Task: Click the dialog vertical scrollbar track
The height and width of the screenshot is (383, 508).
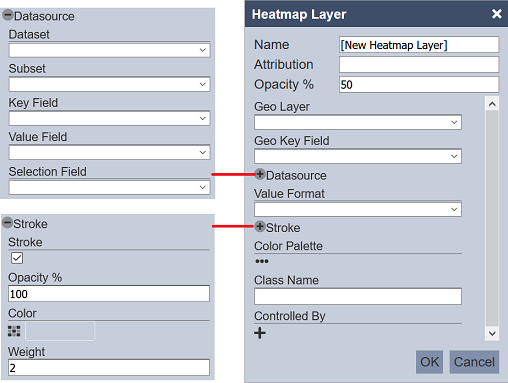Action: click(492, 219)
